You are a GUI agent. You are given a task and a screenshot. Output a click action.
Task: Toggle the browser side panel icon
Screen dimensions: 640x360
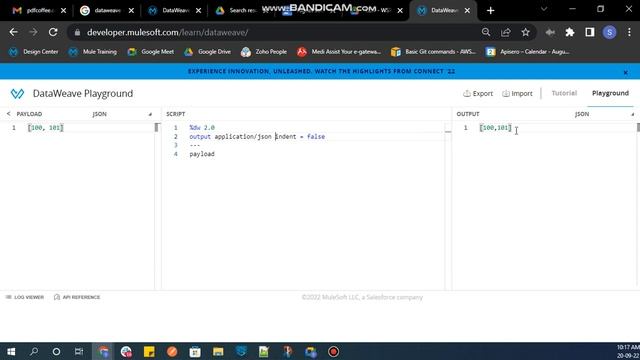coord(590,32)
